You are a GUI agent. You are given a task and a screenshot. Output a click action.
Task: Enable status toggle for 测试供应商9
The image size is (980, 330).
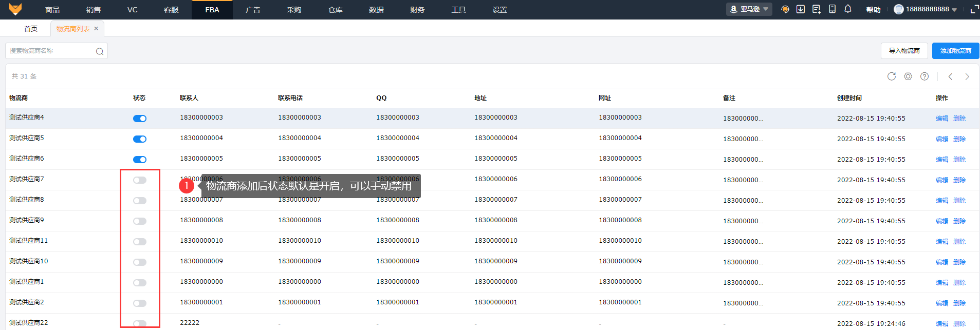tap(140, 221)
